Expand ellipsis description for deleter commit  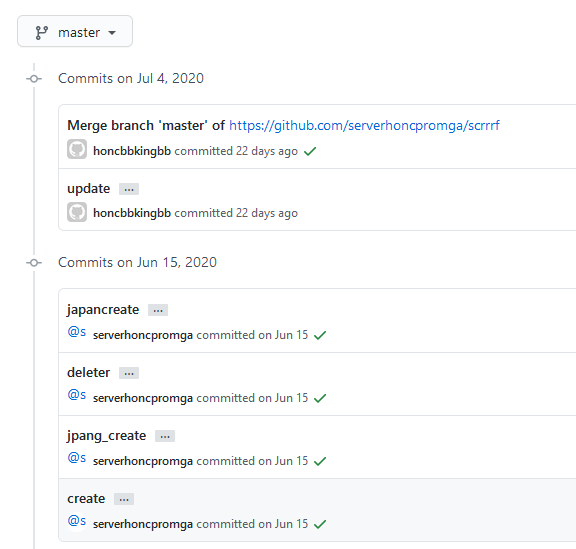pyautogui.click(x=129, y=373)
